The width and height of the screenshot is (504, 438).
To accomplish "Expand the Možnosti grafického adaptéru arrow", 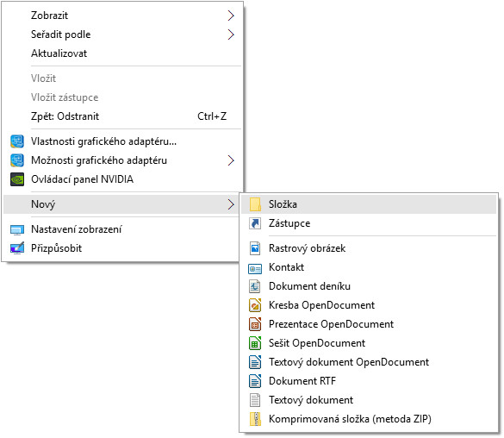I will pos(231,160).
